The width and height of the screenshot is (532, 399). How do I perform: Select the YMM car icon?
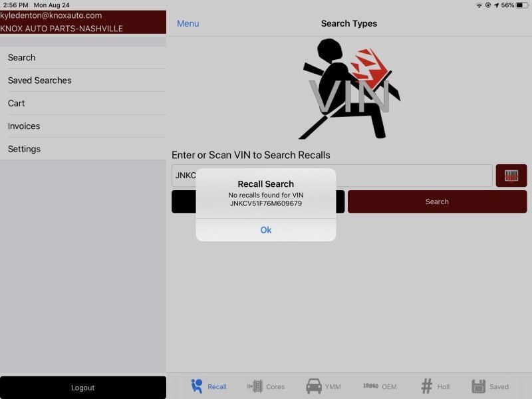(314, 386)
